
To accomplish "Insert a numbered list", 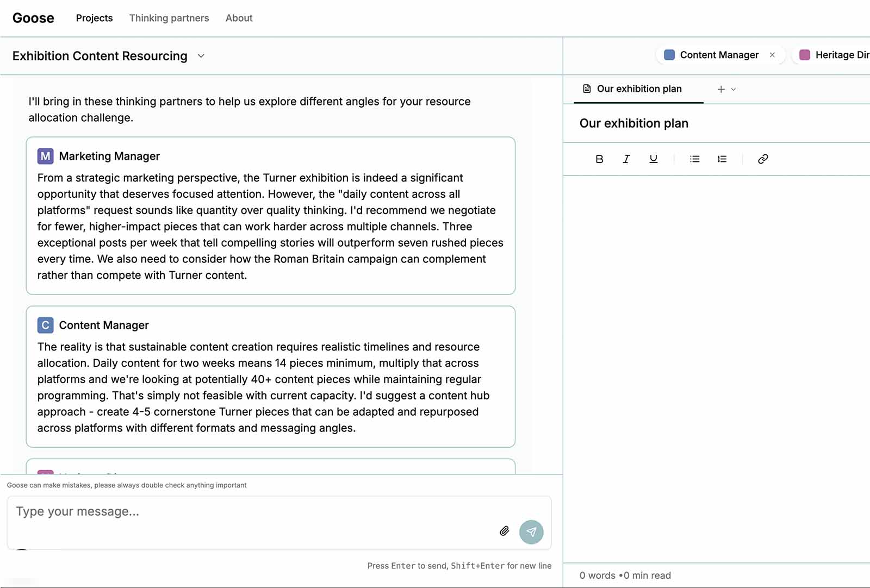I will [x=722, y=159].
